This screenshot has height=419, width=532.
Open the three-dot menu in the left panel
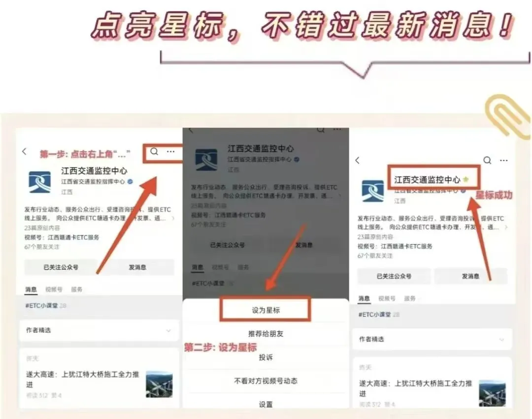click(x=170, y=152)
